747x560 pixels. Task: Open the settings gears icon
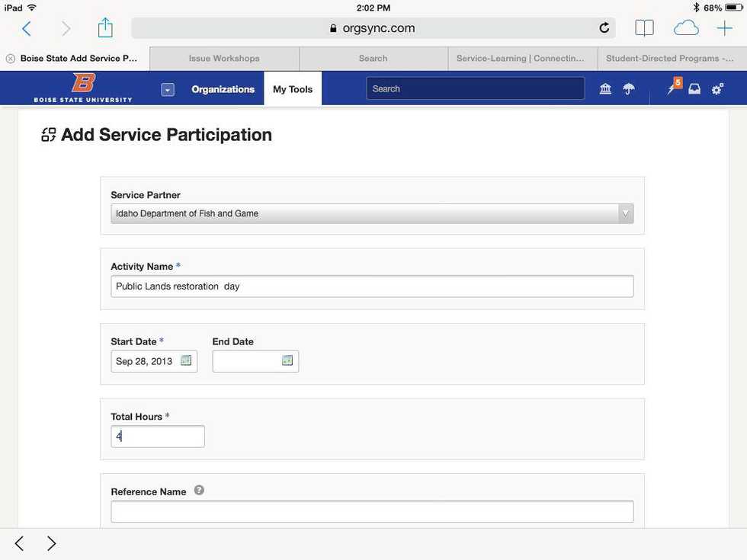717,89
